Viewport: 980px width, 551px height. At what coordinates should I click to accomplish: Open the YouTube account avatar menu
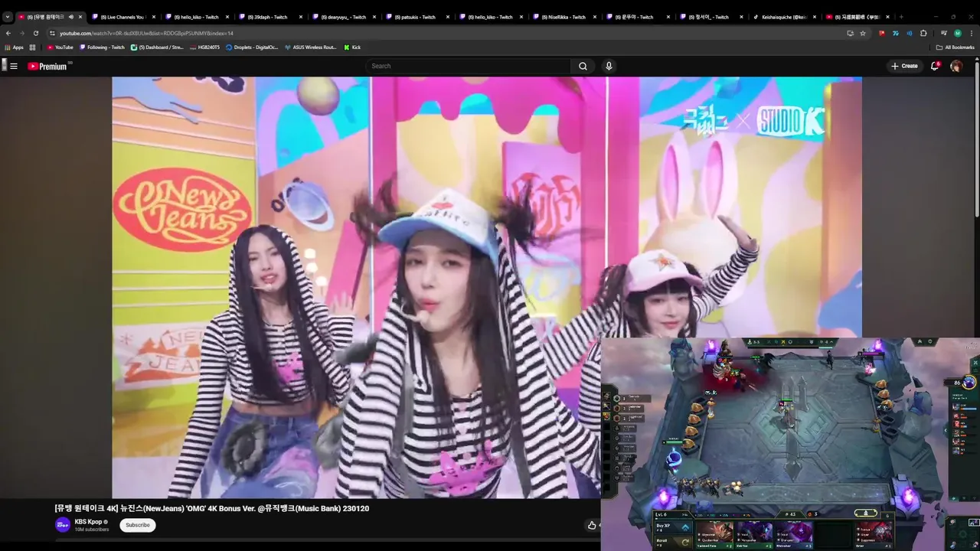click(956, 67)
